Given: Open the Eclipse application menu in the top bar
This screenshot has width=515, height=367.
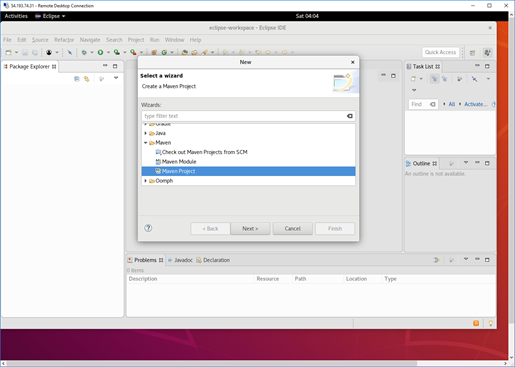Looking at the screenshot, I should pos(50,16).
